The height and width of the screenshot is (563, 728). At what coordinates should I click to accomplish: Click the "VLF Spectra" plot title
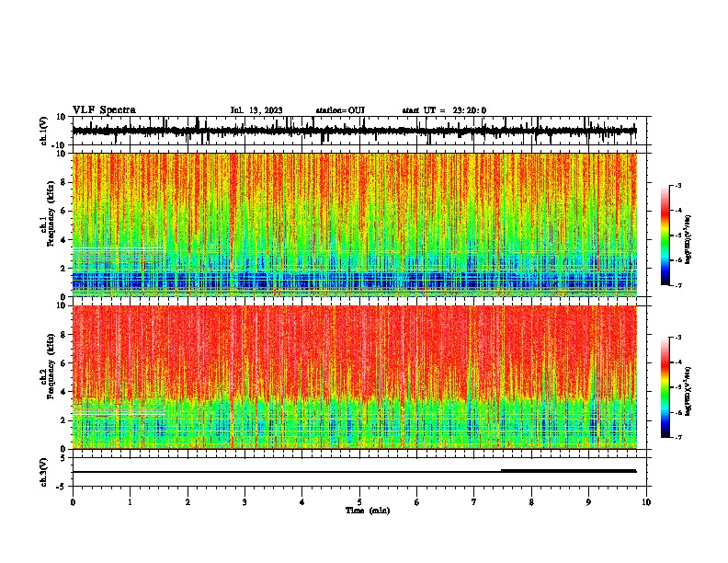(104, 110)
